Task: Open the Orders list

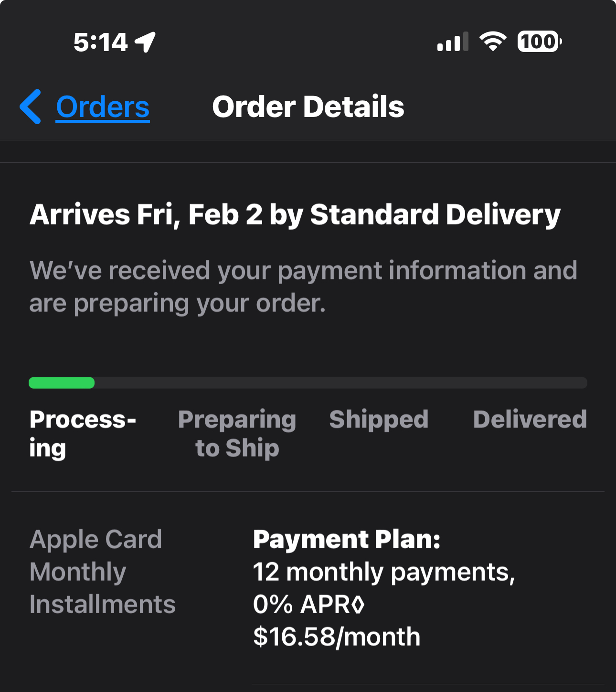Action: tap(102, 107)
